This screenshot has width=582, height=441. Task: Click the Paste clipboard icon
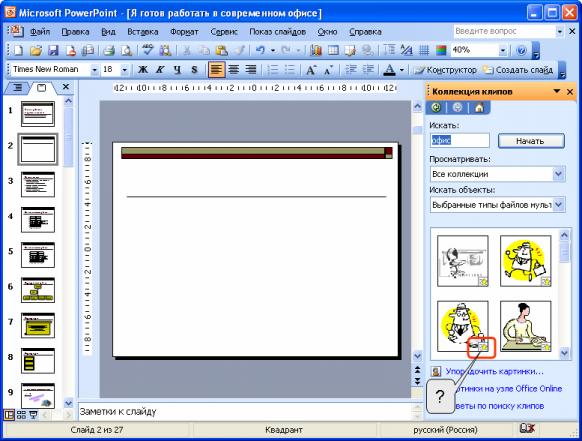coord(222,50)
